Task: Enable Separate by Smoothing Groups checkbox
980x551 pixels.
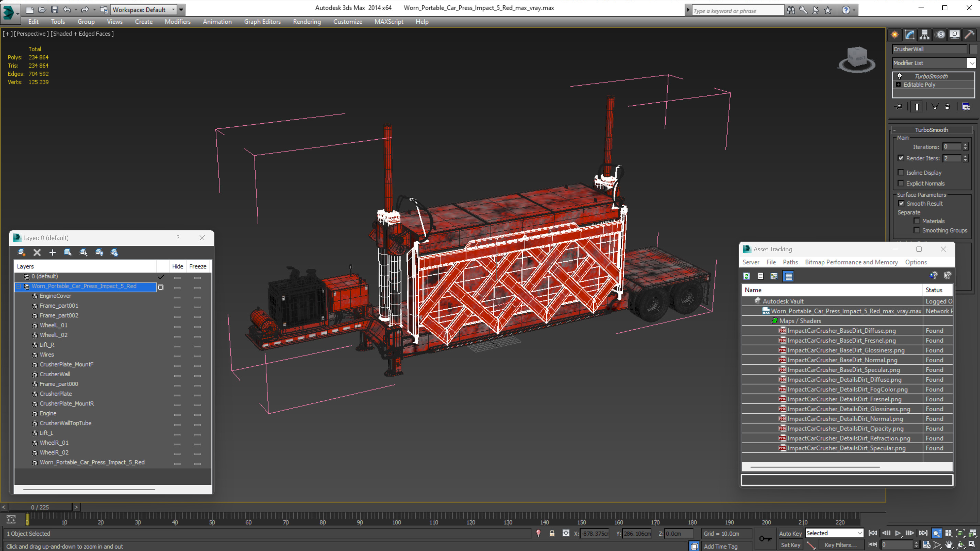Action: point(916,230)
